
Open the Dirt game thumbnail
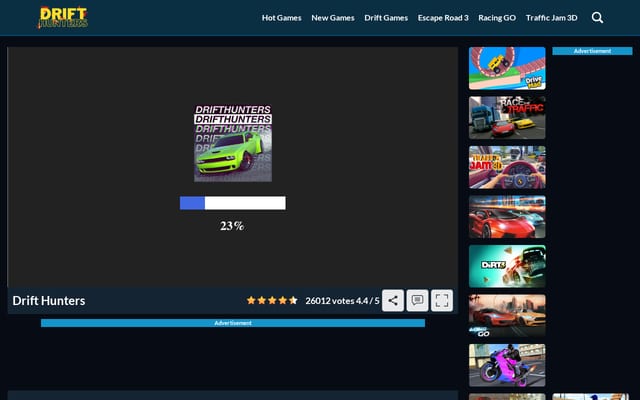click(507, 266)
